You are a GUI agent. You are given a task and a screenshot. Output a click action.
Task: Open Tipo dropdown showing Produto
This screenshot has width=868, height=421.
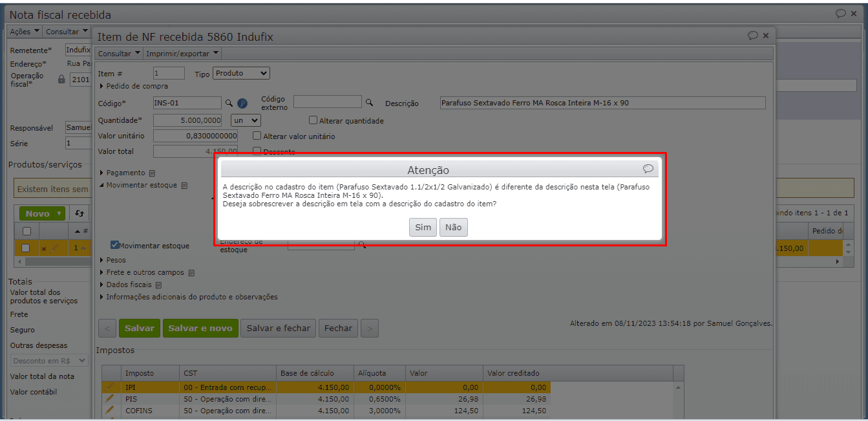241,74
